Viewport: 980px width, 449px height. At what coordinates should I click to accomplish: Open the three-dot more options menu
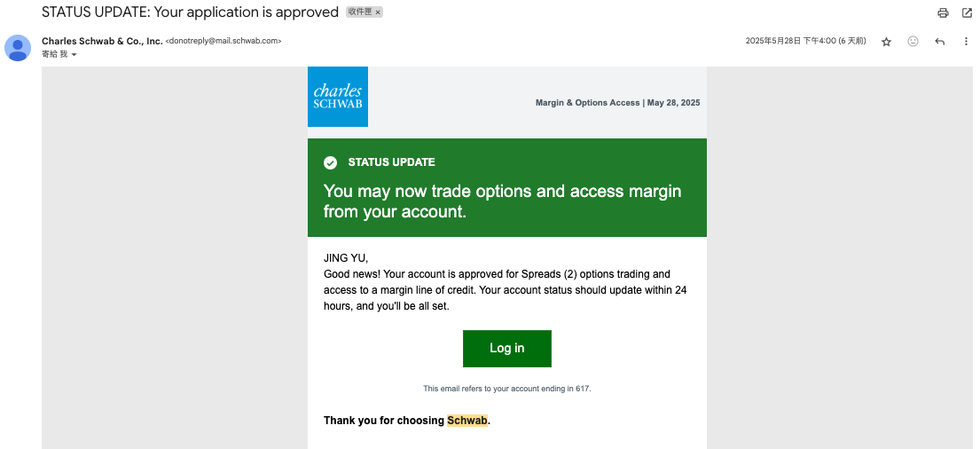pyautogui.click(x=966, y=42)
